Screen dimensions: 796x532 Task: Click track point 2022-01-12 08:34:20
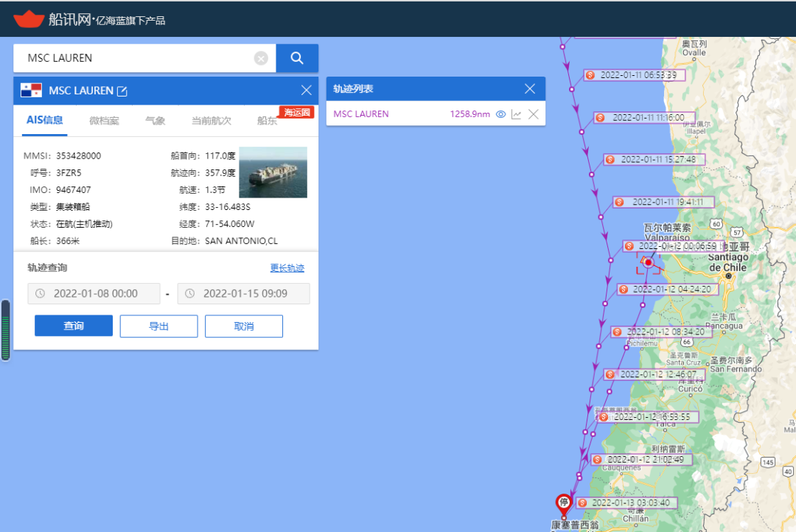click(x=662, y=332)
